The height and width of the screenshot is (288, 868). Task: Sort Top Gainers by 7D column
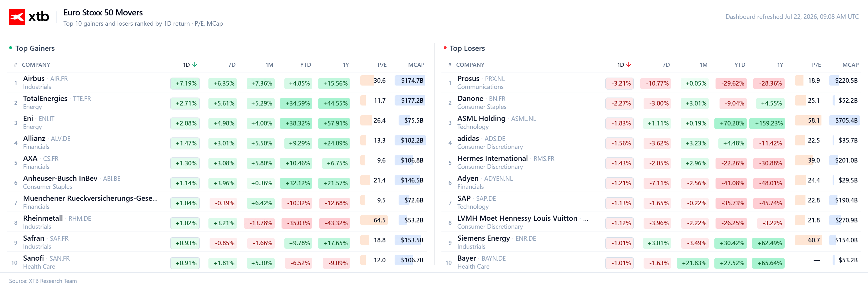[232, 65]
